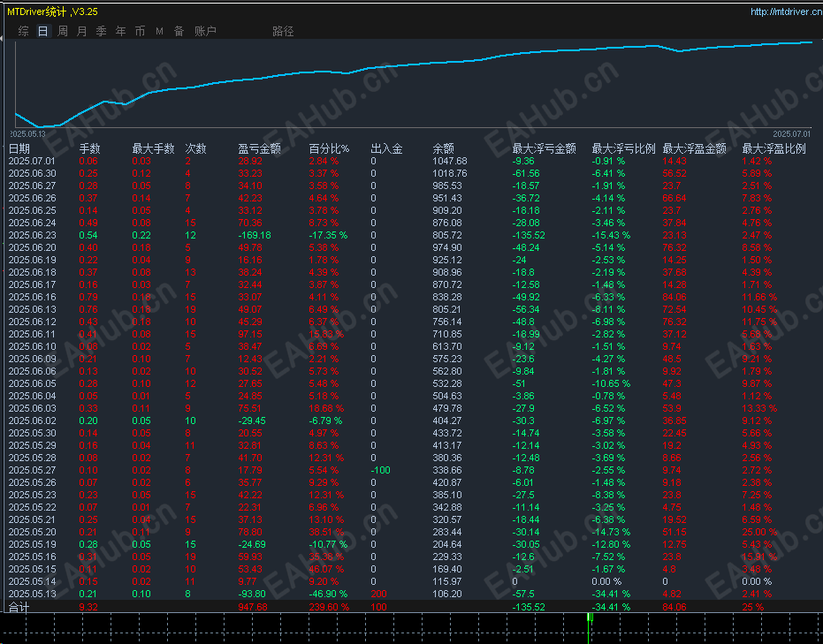
Task: Open the 周 weekly statistics tab
Action: (63, 32)
